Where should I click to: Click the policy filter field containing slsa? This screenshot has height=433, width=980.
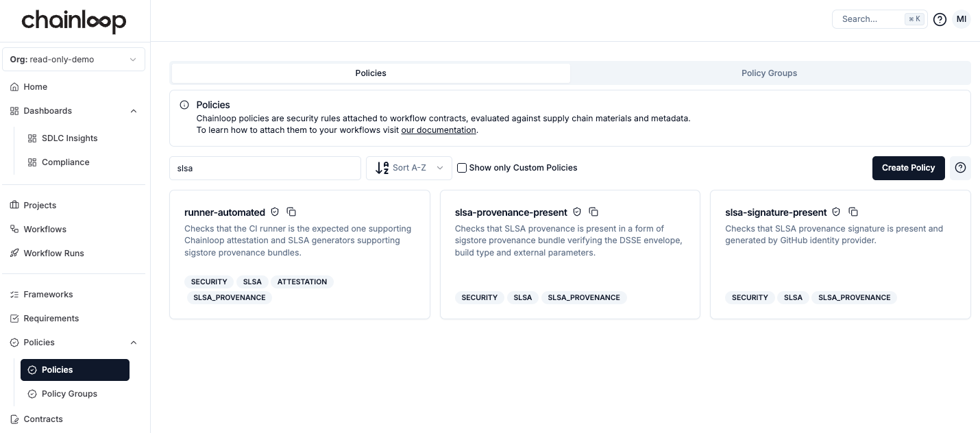[x=265, y=168]
